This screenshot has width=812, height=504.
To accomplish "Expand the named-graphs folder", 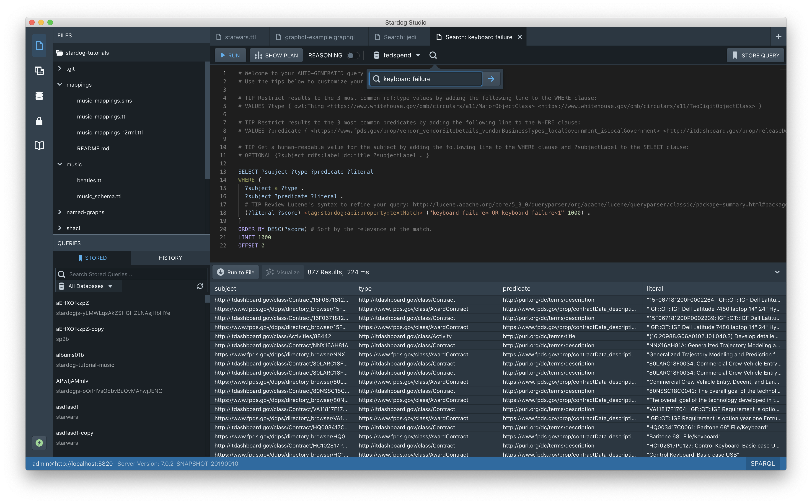I will [x=60, y=212].
